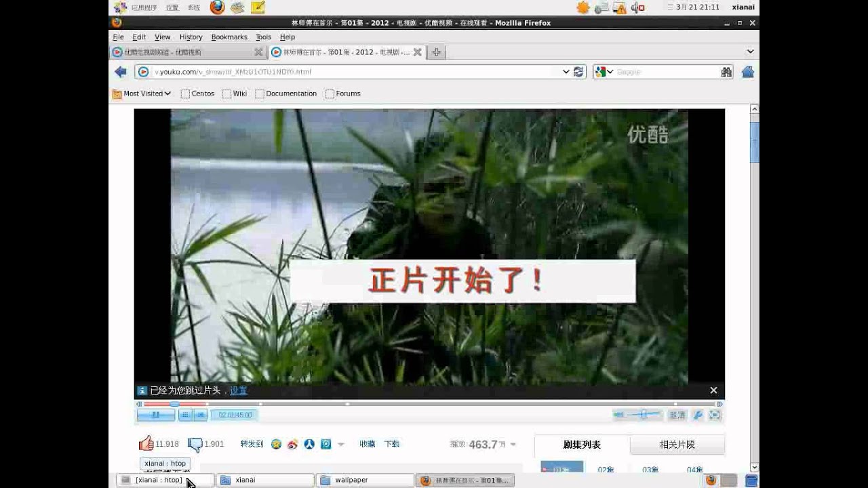
Task: Close the active episode 01 tab
Action: coord(417,52)
